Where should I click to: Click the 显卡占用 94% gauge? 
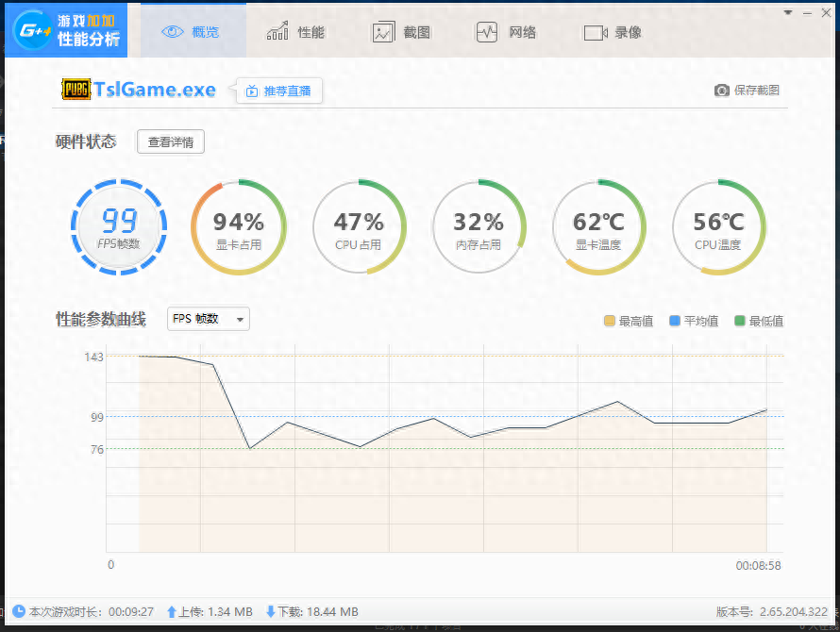238,226
